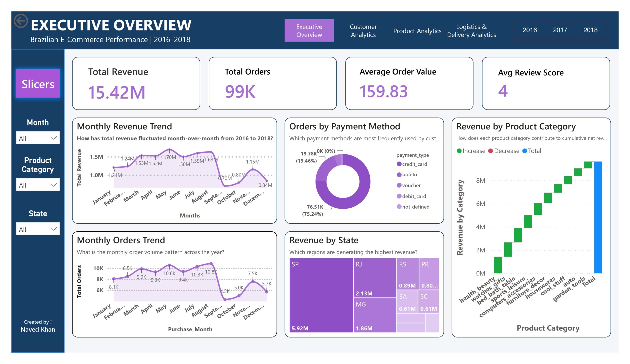Filter by year 2018
Screen dimensions: 630x364
[590, 30]
